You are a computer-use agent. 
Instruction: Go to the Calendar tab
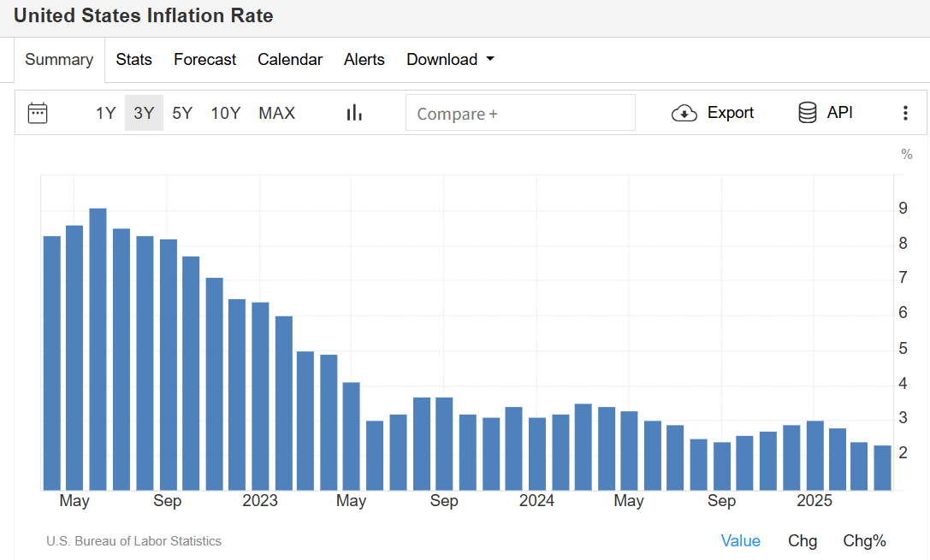(290, 60)
